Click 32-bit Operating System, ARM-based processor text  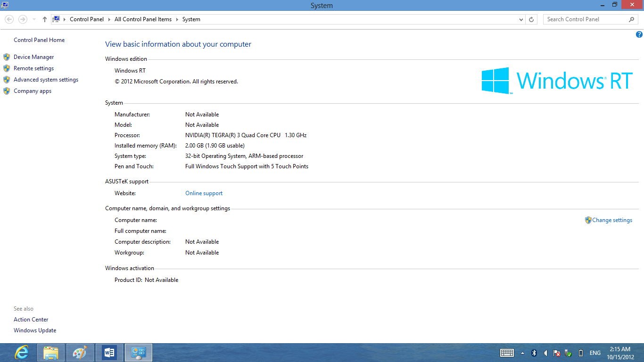click(x=244, y=156)
